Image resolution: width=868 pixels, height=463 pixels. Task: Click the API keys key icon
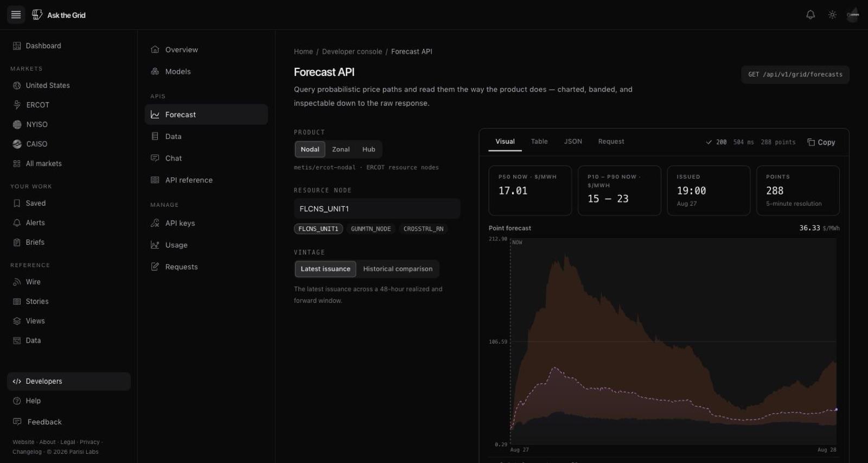pyautogui.click(x=155, y=224)
